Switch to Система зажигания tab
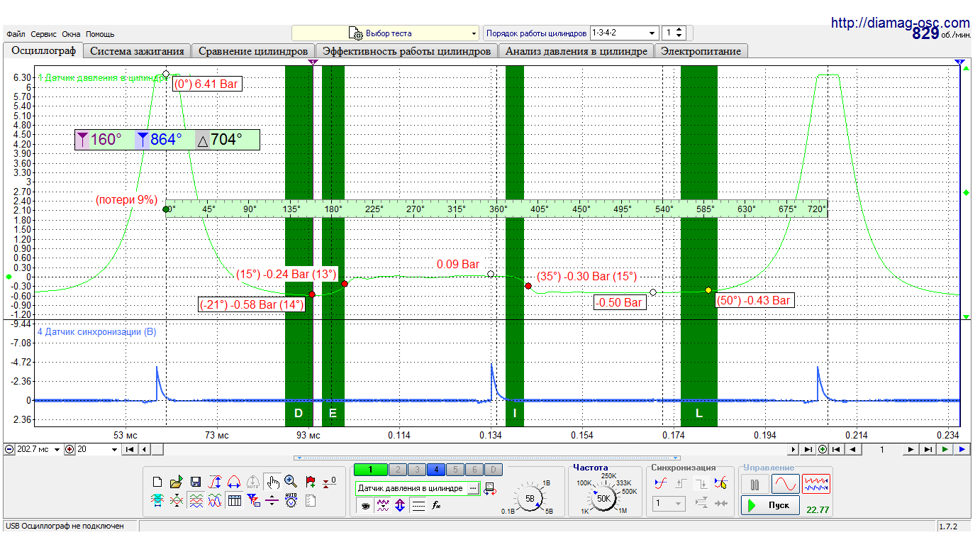 click(x=138, y=51)
